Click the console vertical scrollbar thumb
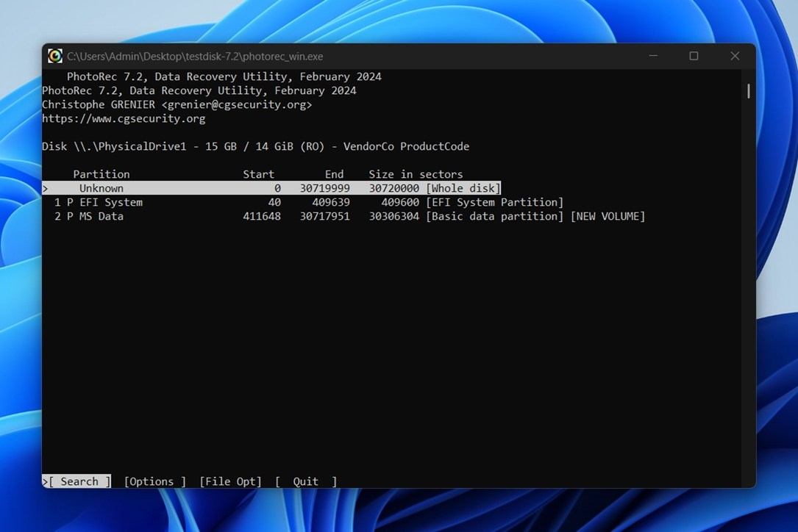The height and width of the screenshot is (532, 798). pyautogui.click(x=748, y=91)
